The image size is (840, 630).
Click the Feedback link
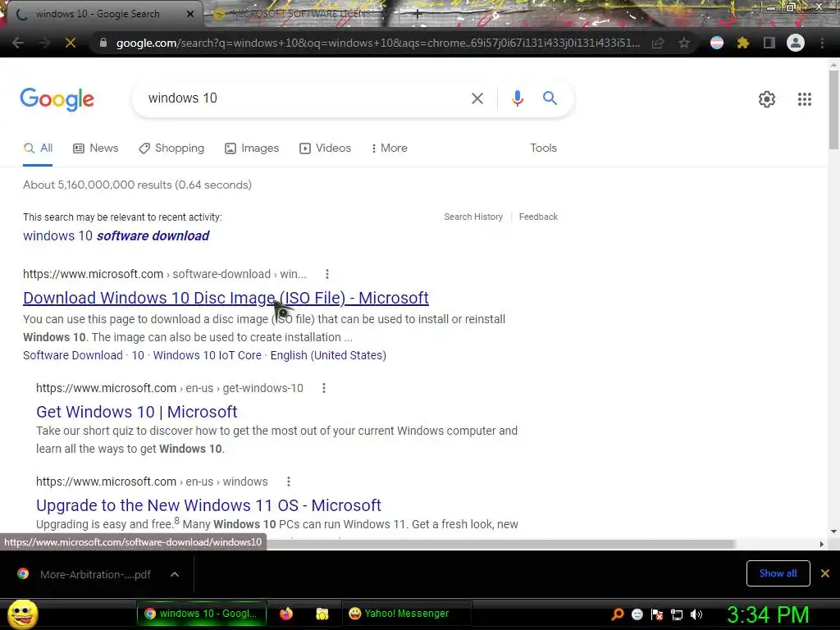click(538, 217)
